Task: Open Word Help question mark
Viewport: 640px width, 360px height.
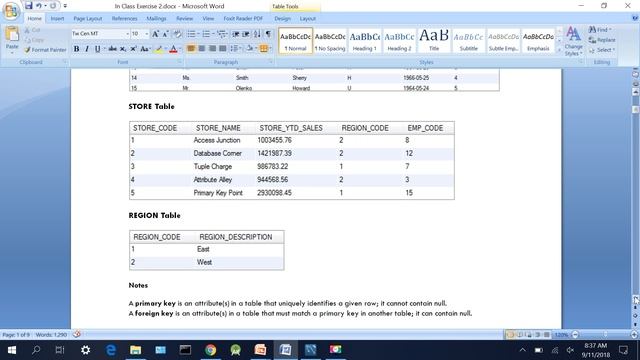Action: tap(635, 18)
